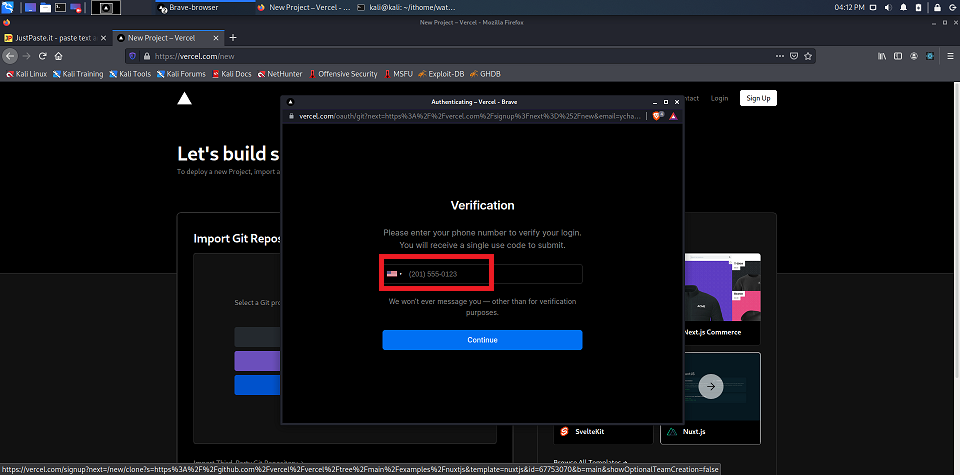Click the phone number input field

482,274
